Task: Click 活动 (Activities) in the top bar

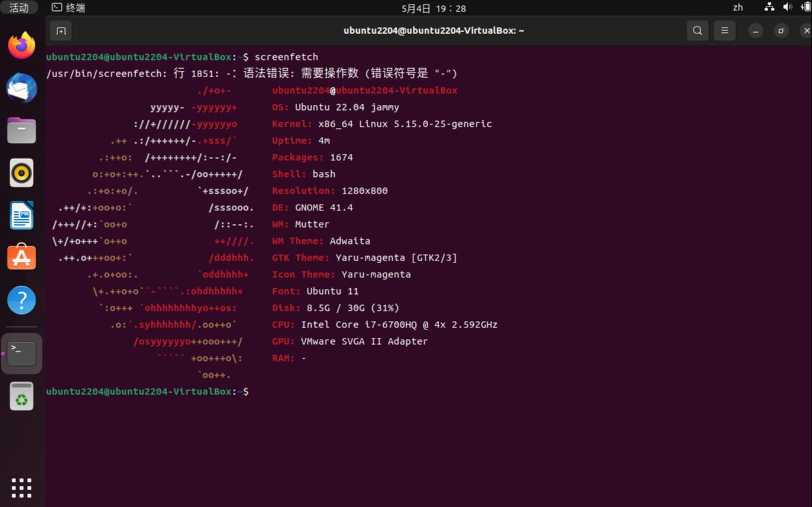Action: [19, 7]
